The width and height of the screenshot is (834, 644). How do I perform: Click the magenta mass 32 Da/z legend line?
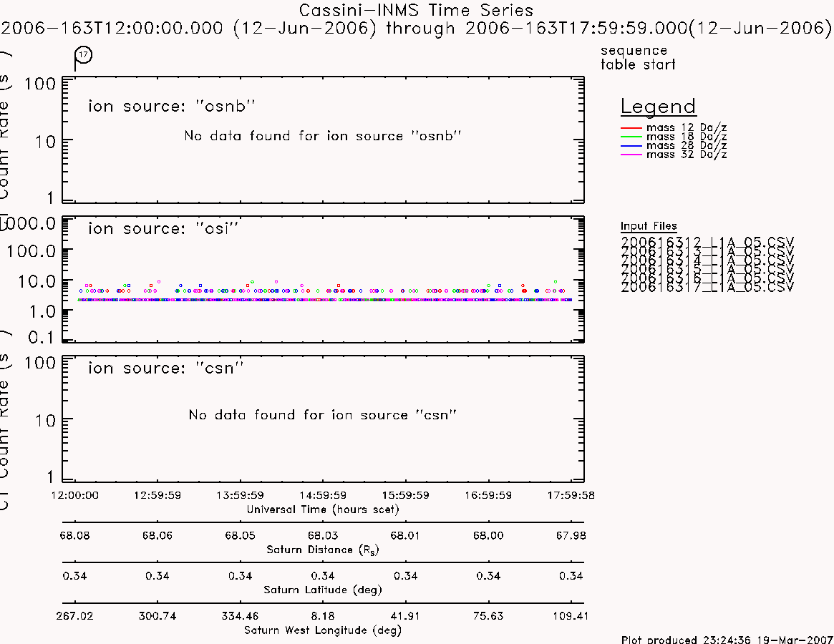tap(631, 155)
